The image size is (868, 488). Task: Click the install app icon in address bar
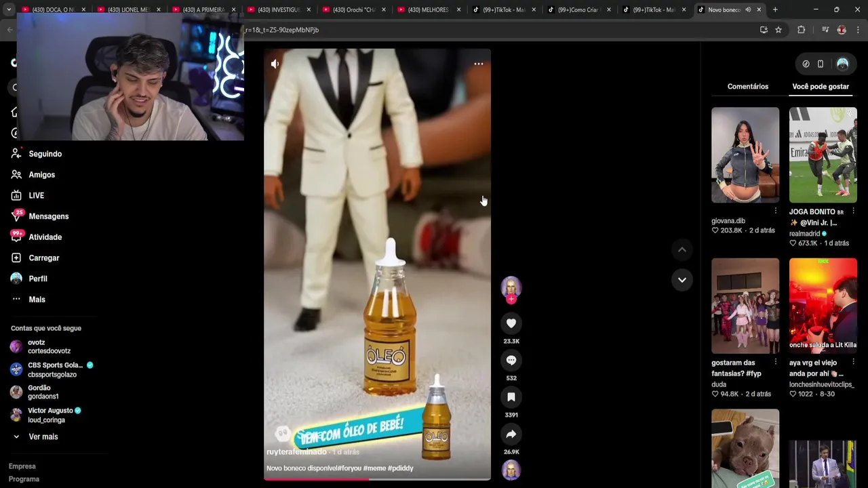pyautogui.click(x=764, y=30)
